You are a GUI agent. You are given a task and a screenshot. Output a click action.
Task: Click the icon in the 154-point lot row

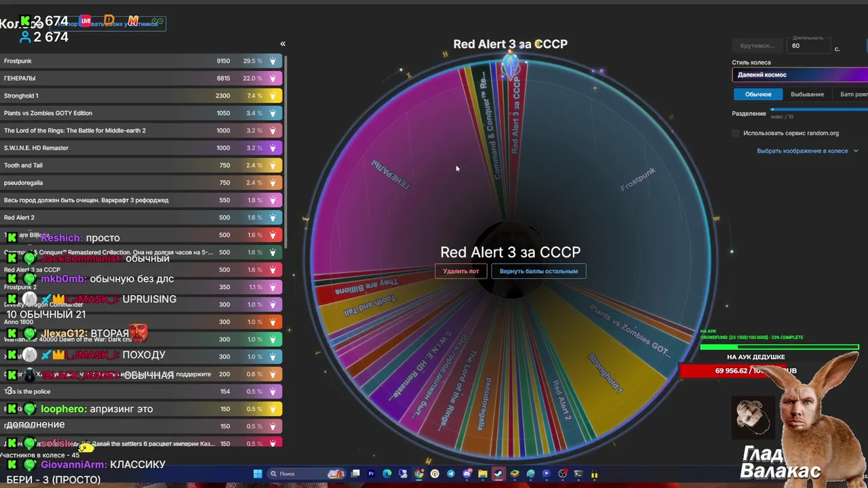point(273,392)
